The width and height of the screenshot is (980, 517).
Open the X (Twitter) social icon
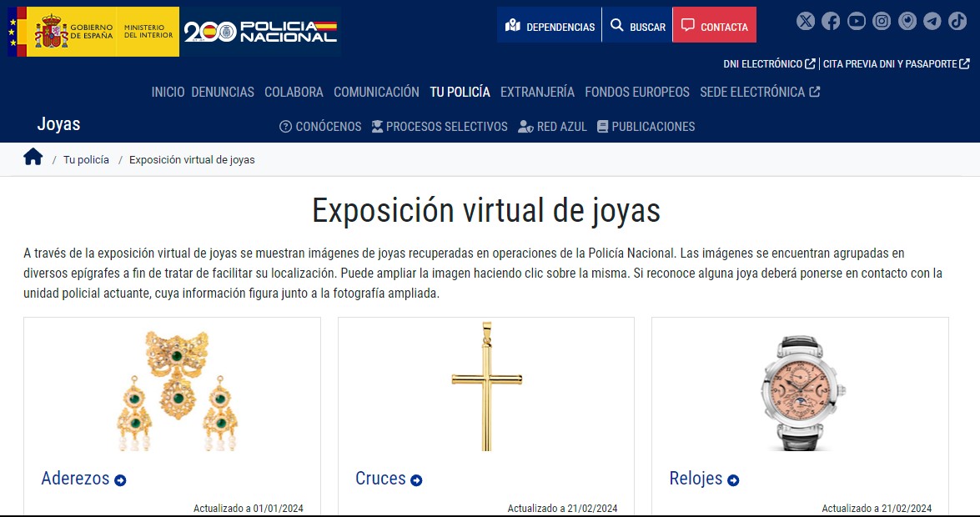coord(805,22)
